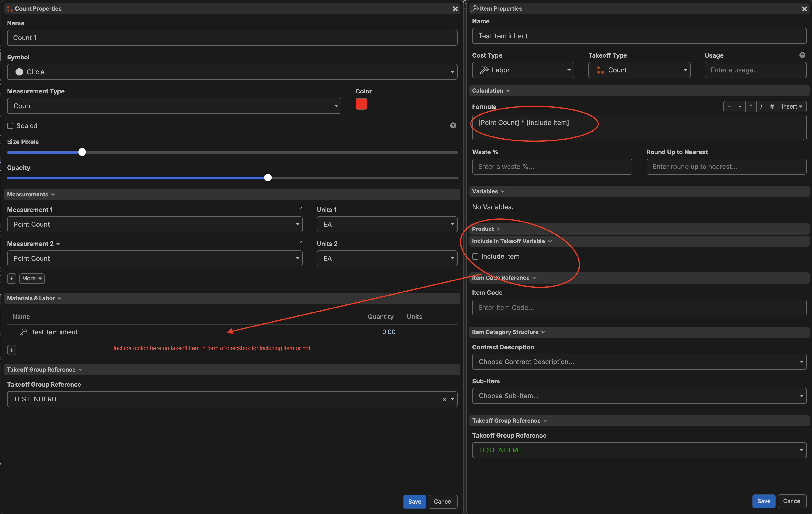Image resolution: width=812 pixels, height=514 pixels.
Task: Open the Symbol Circle dropdown
Action: point(232,72)
